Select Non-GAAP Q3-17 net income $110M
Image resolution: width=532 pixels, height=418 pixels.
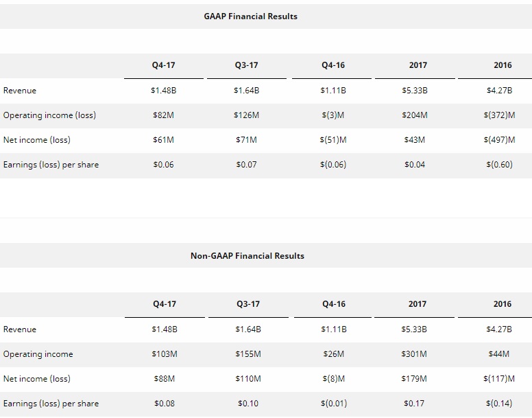[248, 379]
